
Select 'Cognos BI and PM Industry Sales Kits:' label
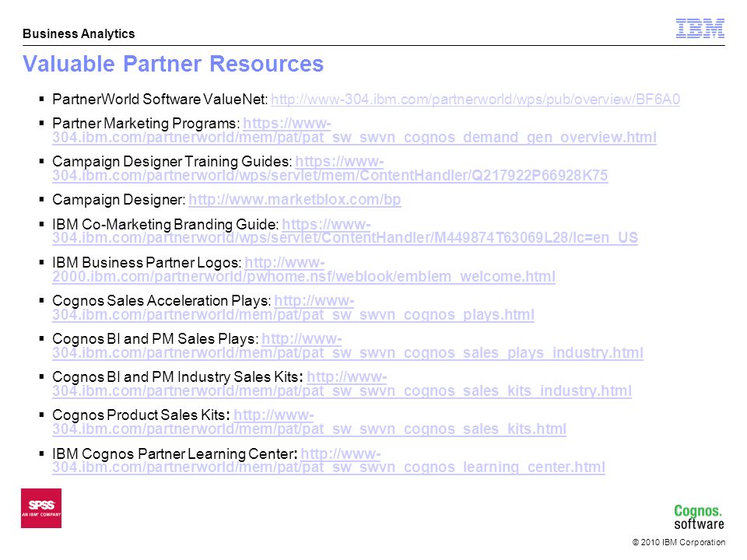(177, 376)
